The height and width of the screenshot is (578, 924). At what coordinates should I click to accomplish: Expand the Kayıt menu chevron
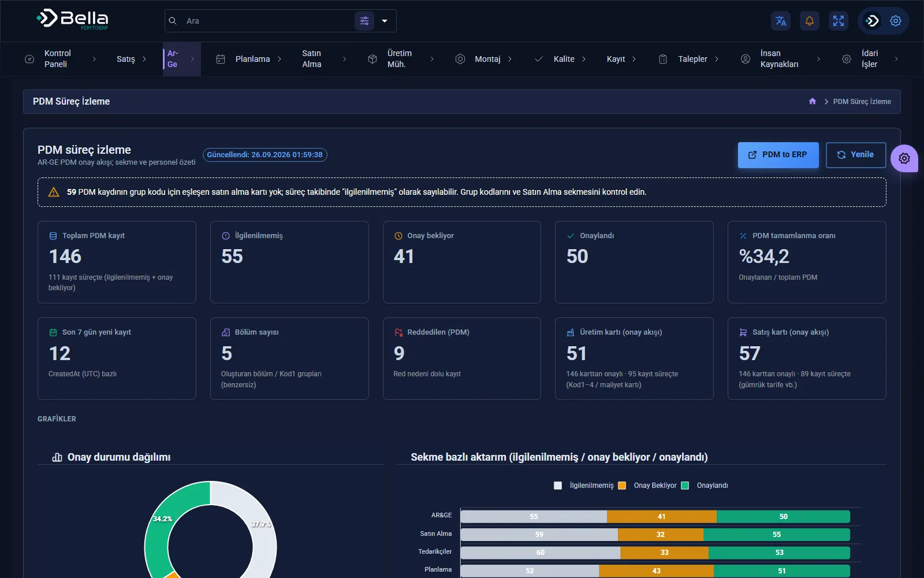tap(634, 59)
